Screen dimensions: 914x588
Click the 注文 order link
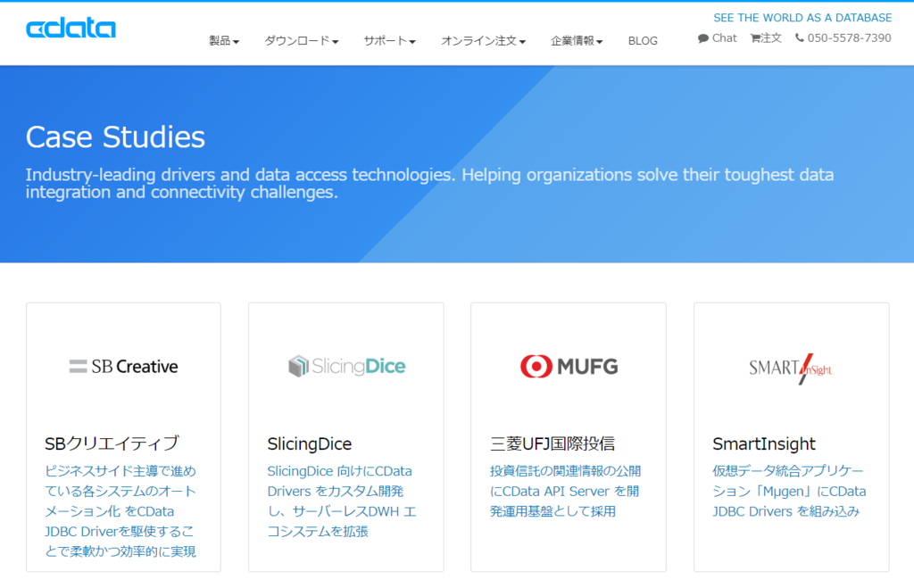click(766, 38)
